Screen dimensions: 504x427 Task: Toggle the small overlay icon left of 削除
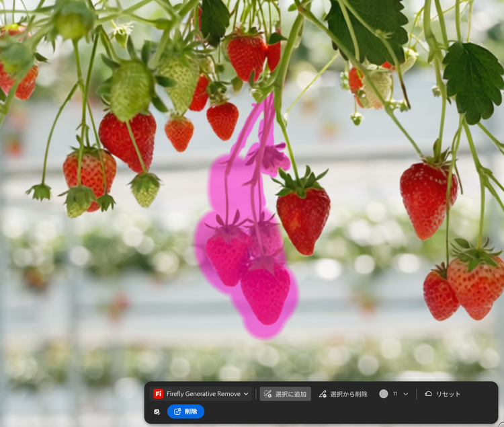157,412
